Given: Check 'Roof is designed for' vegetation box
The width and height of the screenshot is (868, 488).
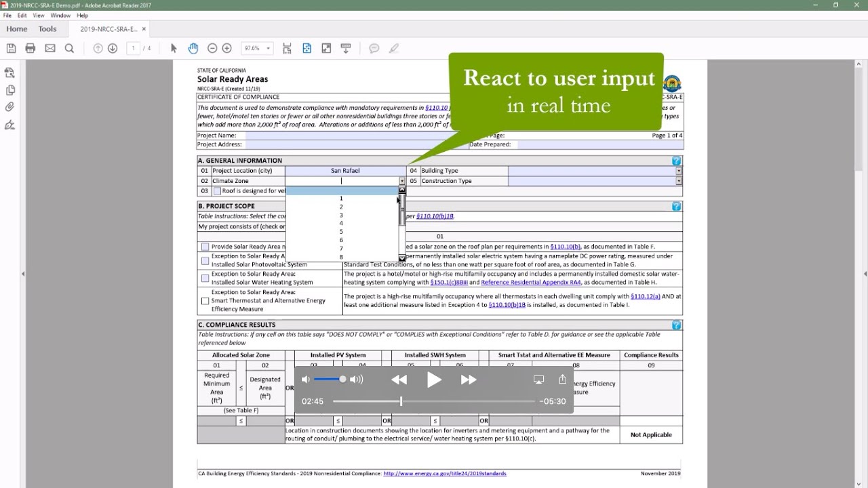Looking at the screenshot, I should coord(217,191).
